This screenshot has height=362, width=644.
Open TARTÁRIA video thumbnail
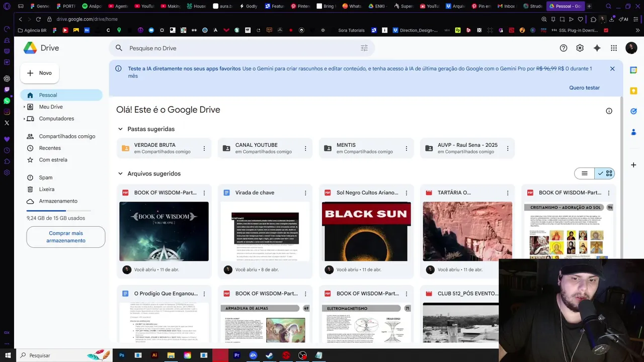click(467, 231)
